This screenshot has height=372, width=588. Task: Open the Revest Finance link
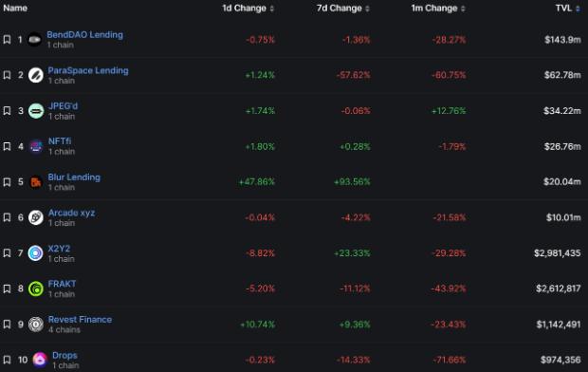(x=80, y=320)
